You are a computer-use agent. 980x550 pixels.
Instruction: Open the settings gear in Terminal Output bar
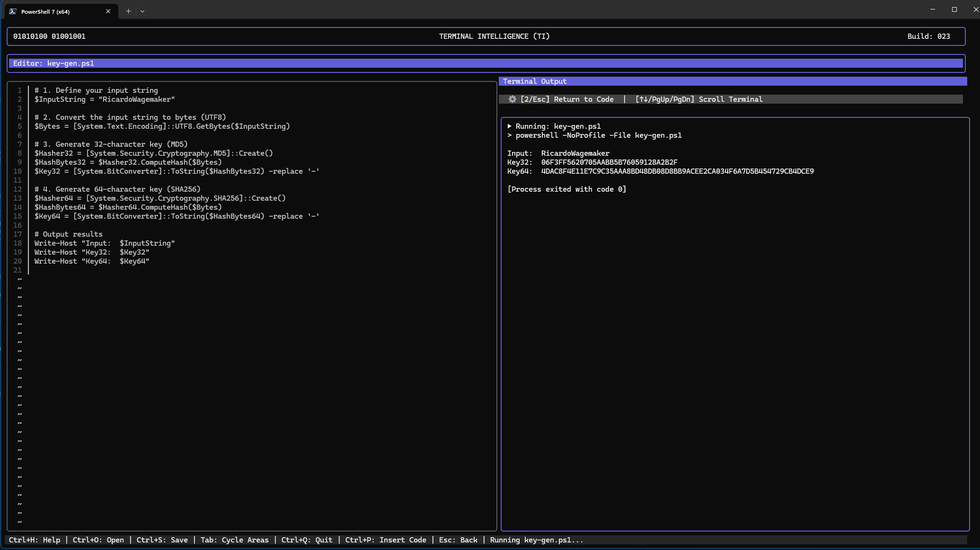[x=512, y=99]
